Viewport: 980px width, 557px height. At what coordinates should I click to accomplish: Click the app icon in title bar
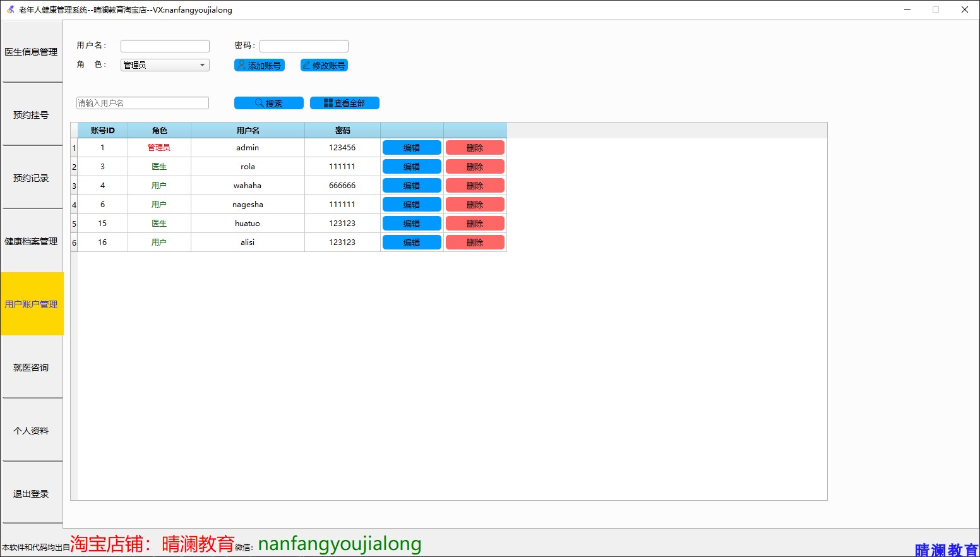(10, 9)
